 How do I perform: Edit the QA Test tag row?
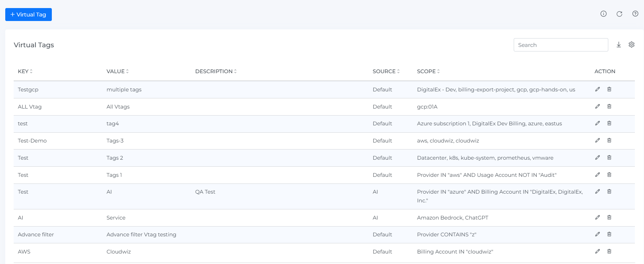click(x=597, y=192)
